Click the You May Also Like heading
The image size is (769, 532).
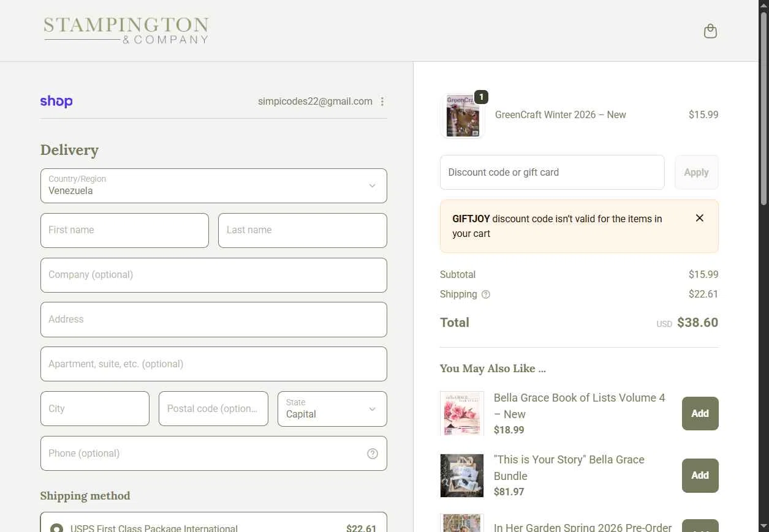tap(493, 369)
